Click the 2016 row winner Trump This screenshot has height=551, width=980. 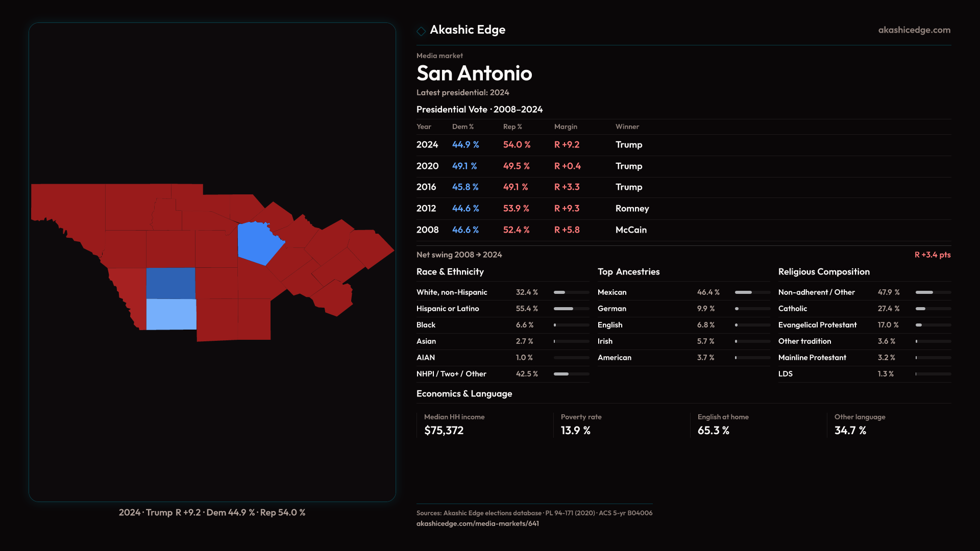(x=628, y=187)
